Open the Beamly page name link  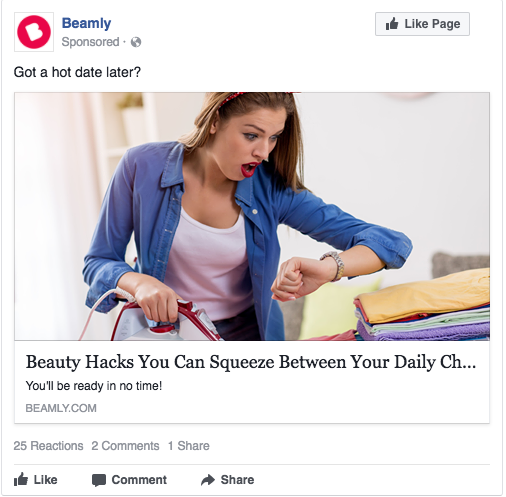click(x=86, y=23)
